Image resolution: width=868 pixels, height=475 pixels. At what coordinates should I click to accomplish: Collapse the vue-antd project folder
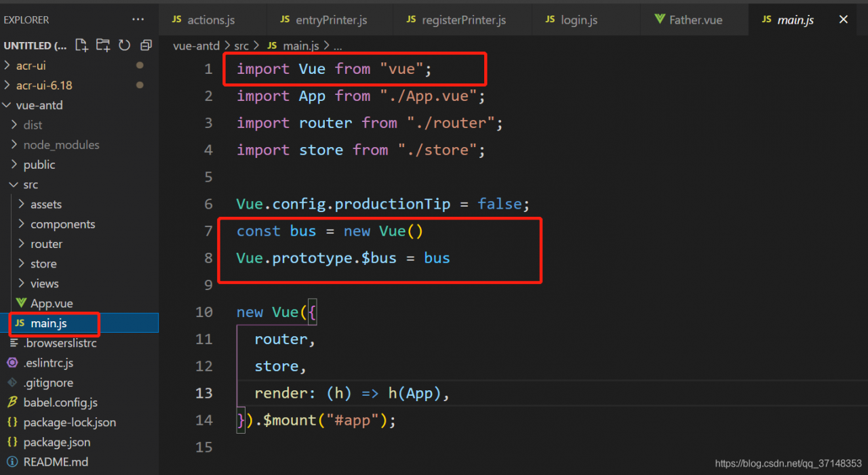tap(39, 105)
